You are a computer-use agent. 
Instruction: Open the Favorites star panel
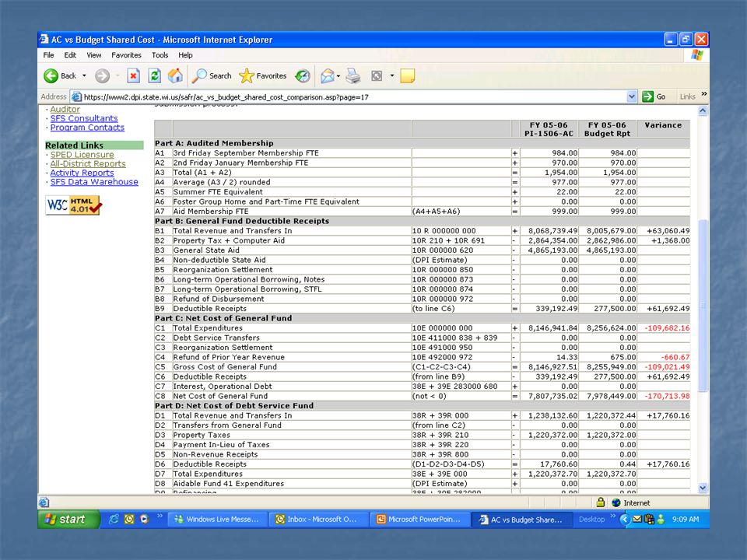pyautogui.click(x=263, y=75)
